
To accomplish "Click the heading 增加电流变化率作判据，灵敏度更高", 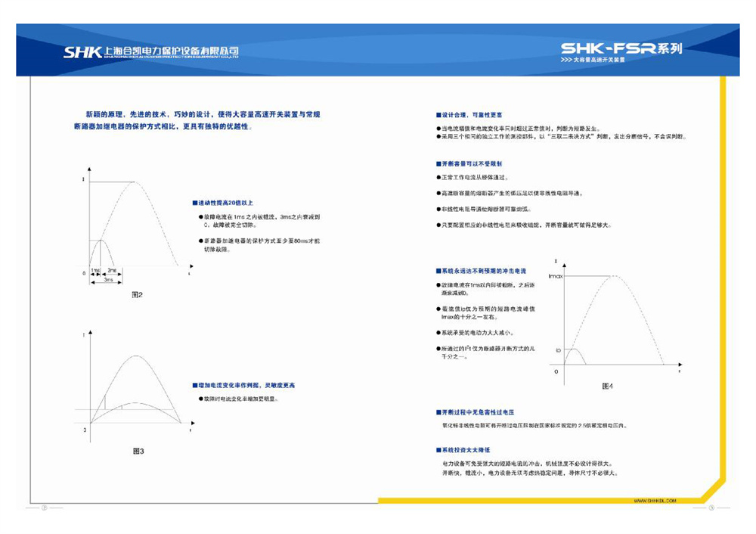I will coord(243,385).
